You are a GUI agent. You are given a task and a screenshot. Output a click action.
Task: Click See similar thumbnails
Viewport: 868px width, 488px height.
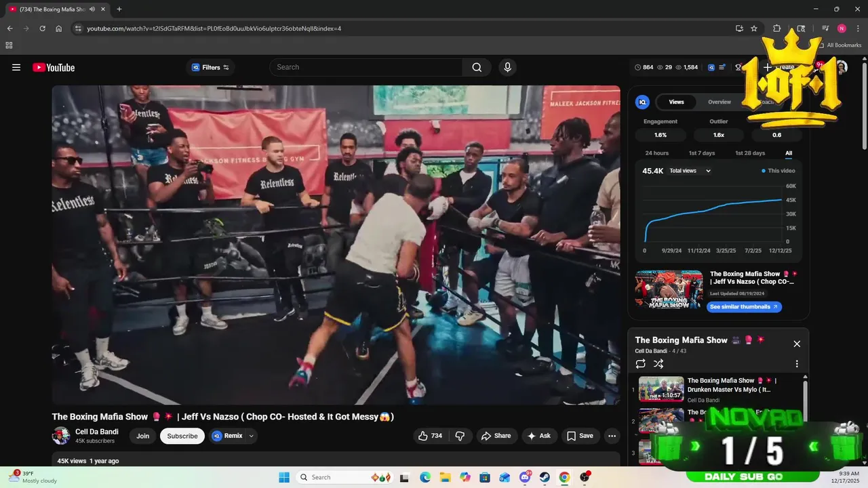pyautogui.click(x=744, y=306)
